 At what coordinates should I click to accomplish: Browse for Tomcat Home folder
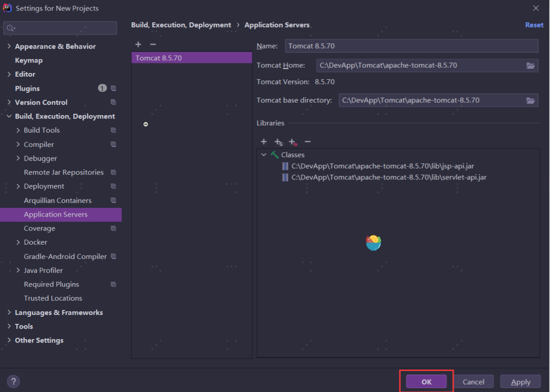coord(530,66)
